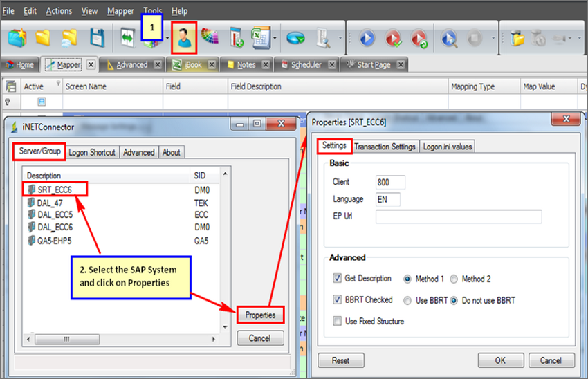This screenshot has height=379, width=588.
Task: Click red play with checkmark icon
Action: click(393, 38)
